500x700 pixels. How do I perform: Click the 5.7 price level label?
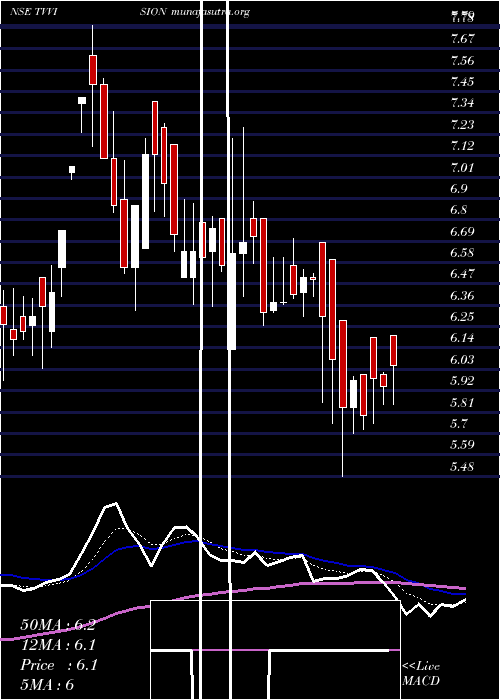pos(459,423)
